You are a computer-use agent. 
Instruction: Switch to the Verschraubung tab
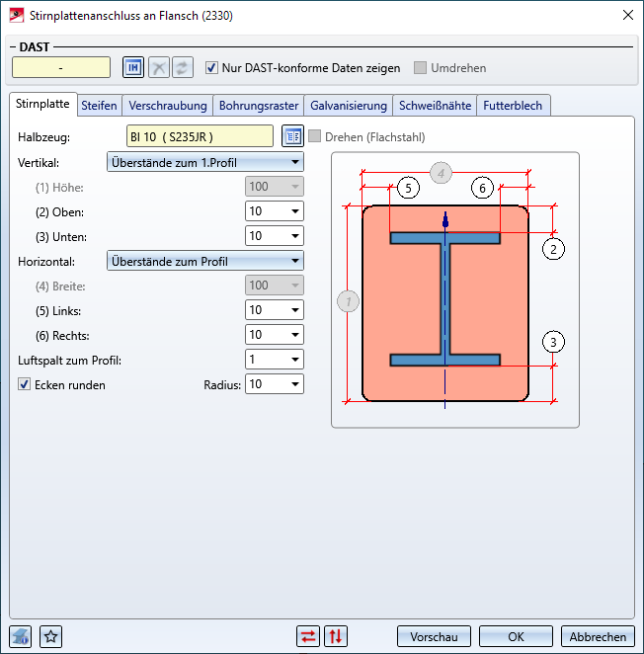168,106
